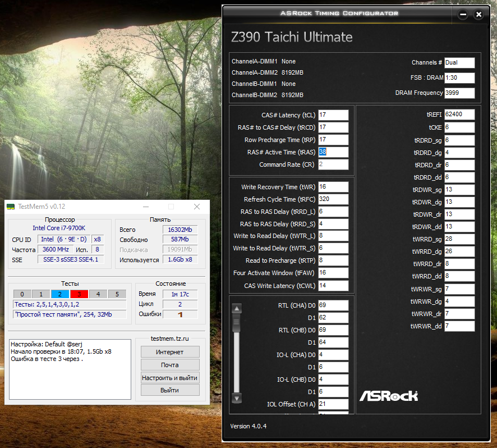Select the blue test block 2

(60, 294)
